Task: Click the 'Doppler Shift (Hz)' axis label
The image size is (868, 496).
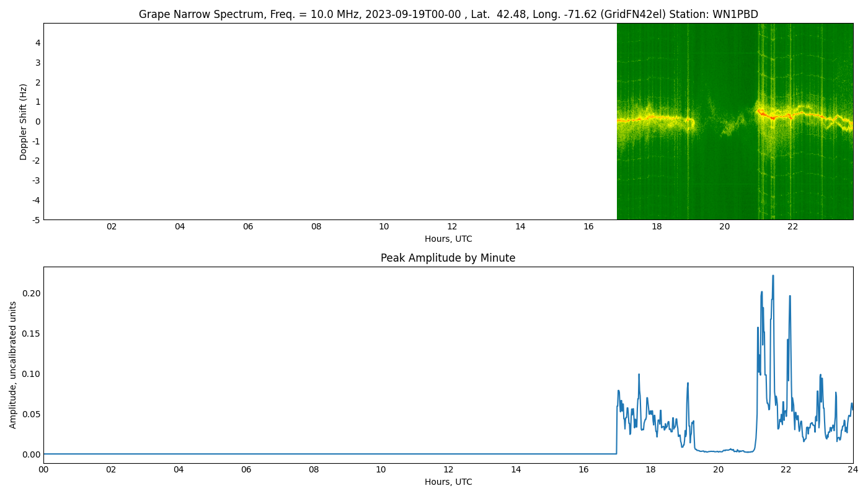Action: pyautogui.click(x=24, y=122)
